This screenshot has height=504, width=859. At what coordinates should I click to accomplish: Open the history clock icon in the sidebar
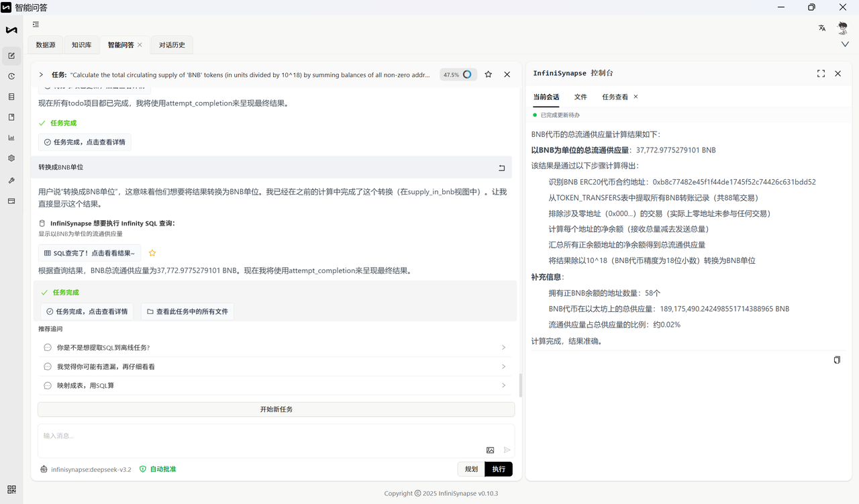click(11, 77)
